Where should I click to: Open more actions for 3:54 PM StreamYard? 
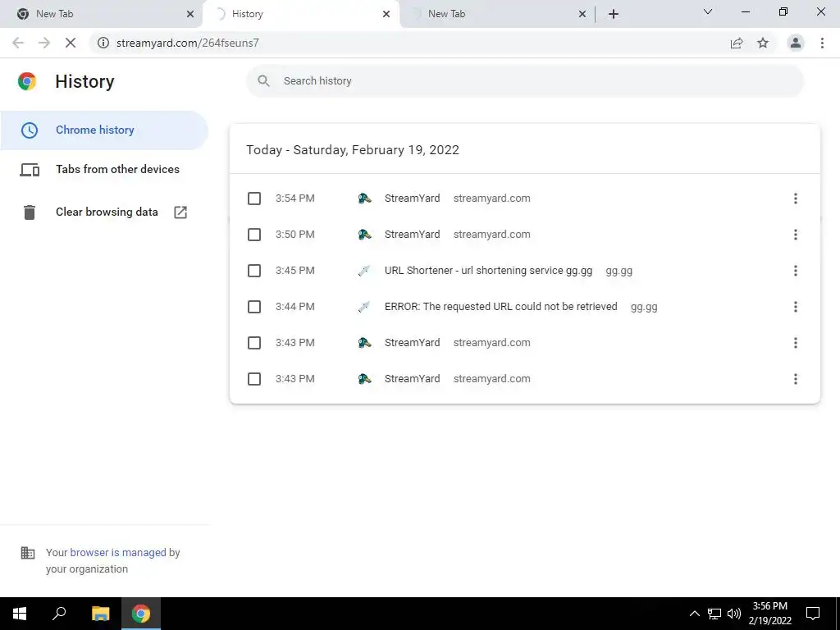(x=796, y=199)
